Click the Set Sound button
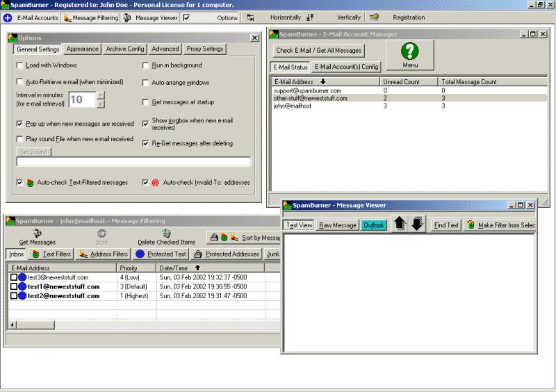This screenshot has height=392, width=556. [x=33, y=152]
